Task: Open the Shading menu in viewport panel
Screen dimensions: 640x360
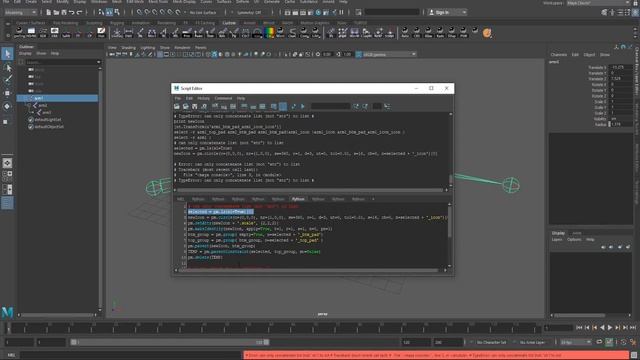Action: coord(129,48)
